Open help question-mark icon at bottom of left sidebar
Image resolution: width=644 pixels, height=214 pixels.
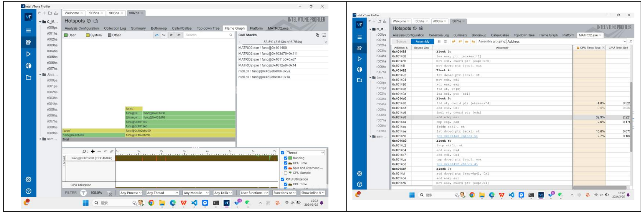coord(28,191)
